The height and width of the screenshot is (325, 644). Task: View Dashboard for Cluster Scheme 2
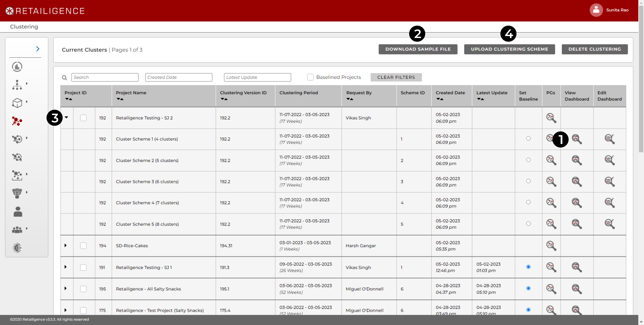(x=576, y=160)
